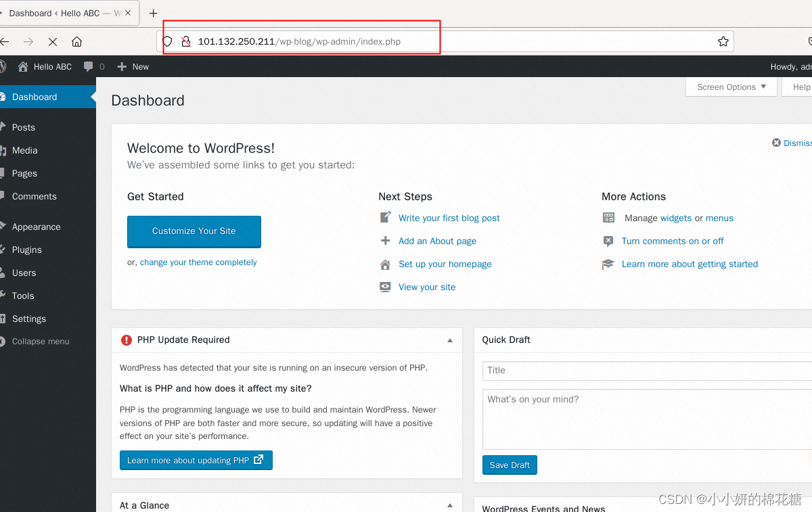Select Appearance in the sidebar menu
Screen dimensions: 812x512
click(x=35, y=227)
